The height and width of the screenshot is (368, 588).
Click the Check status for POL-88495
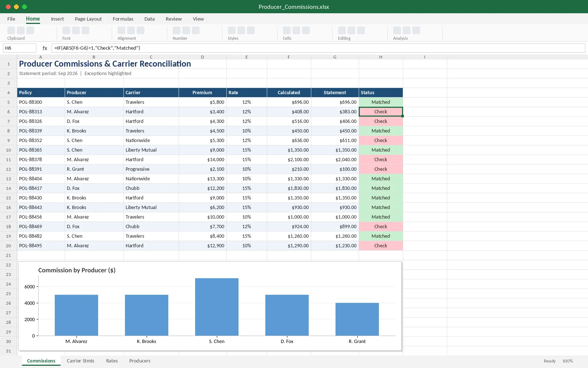tap(381, 246)
